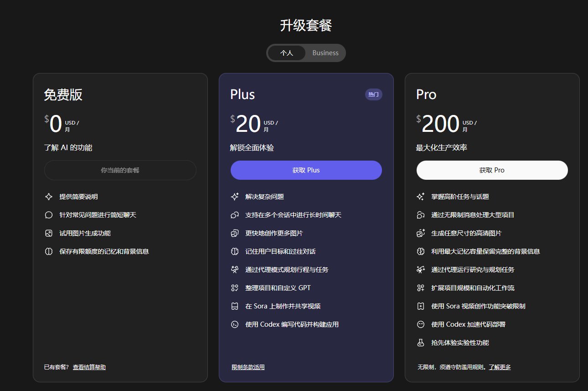Switch to the Business plan toggle

(325, 53)
